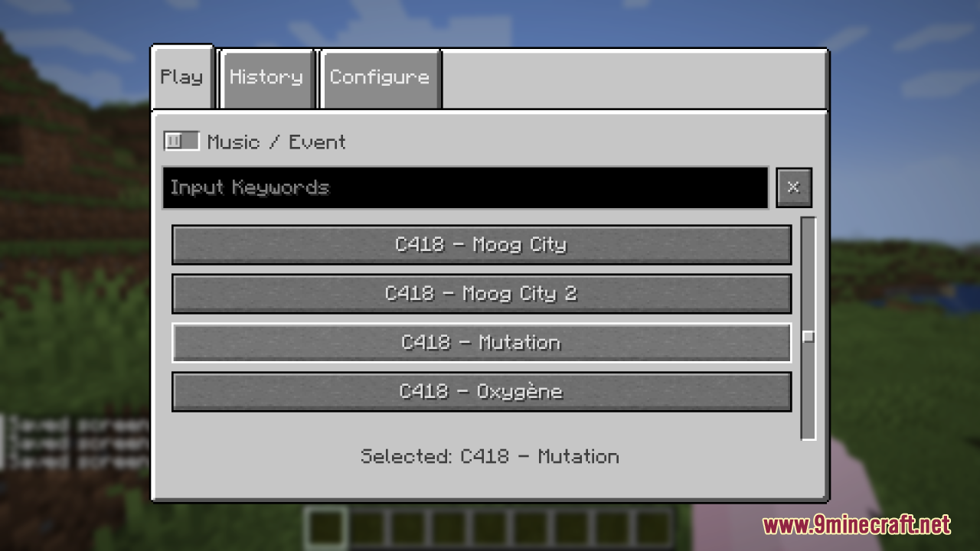The width and height of the screenshot is (980, 551).
Task: Play C418 - Moog City
Action: [482, 245]
